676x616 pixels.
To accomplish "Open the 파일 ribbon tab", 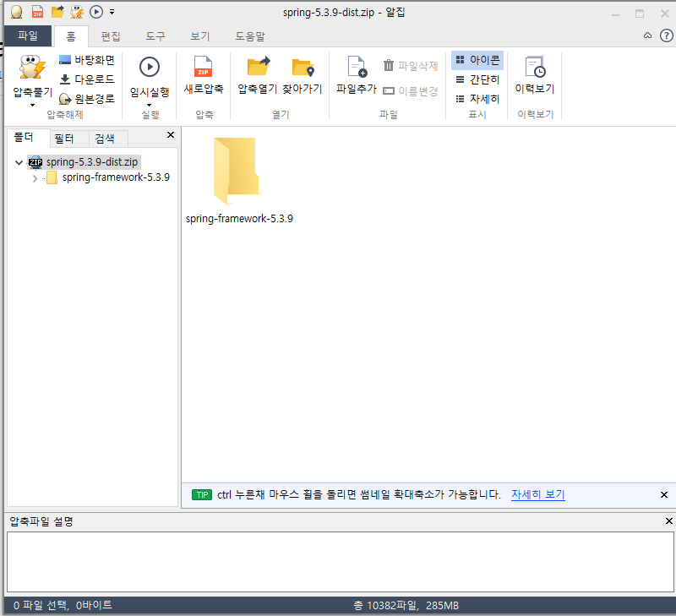I will click(28, 35).
